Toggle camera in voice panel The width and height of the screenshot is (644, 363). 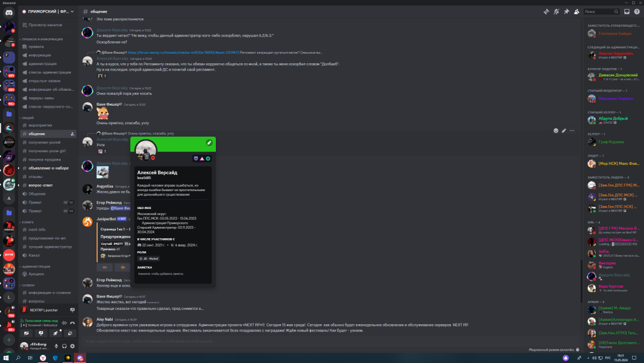point(26,333)
